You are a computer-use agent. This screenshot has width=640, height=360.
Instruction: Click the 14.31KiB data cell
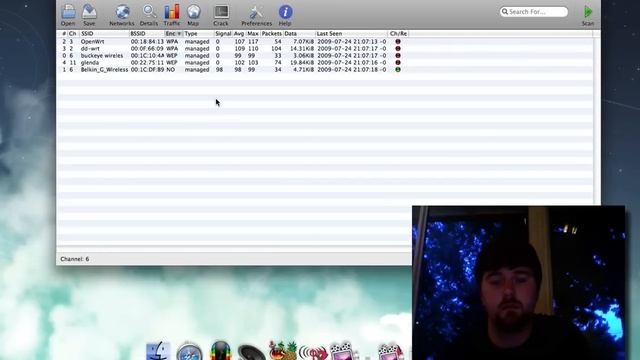pos(302,49)
